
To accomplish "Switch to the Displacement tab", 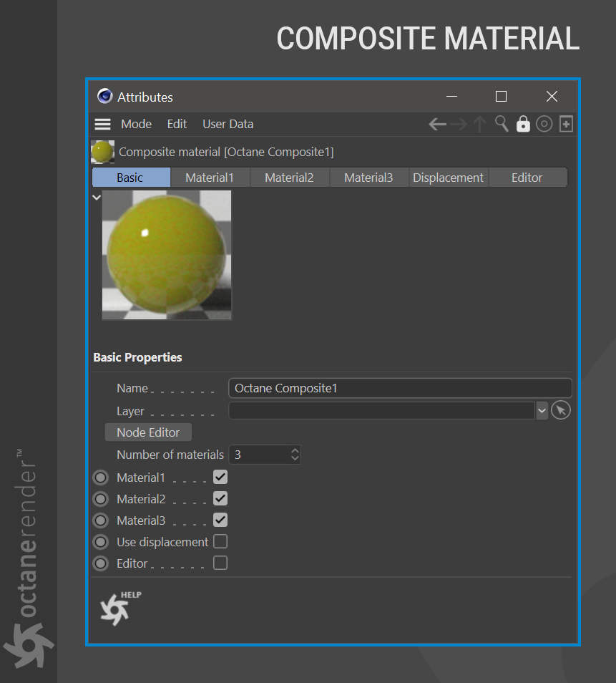I will click(449, 178).
